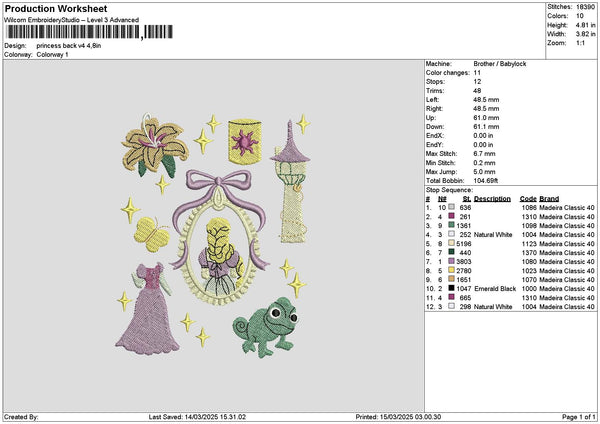The height and width of the screenshot is (424, 600).
Task: Select the green chameleon motif
Action: pos(266,327)
